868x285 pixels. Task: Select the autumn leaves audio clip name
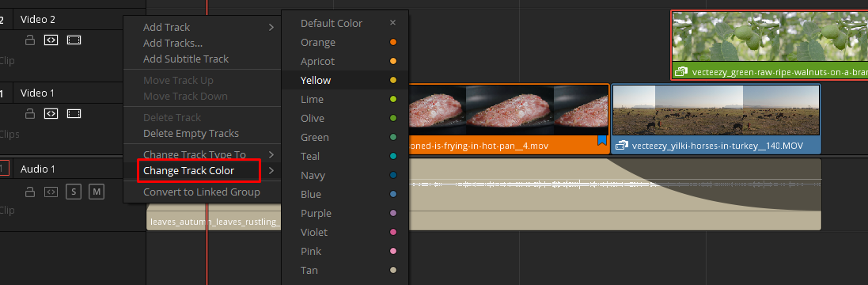coord(214,222)
